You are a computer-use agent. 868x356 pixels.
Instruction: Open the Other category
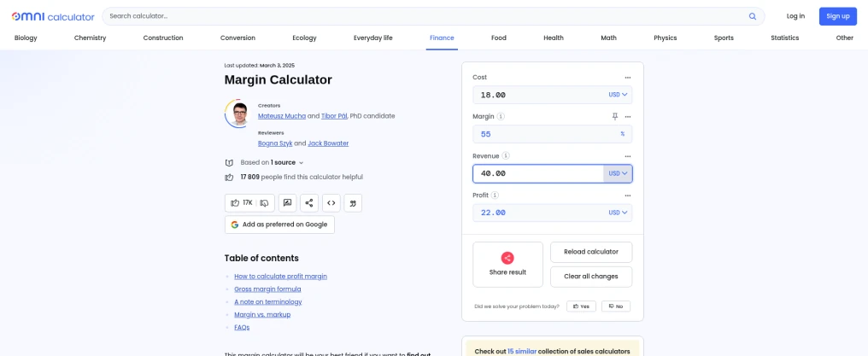click(x=845, y=38)
